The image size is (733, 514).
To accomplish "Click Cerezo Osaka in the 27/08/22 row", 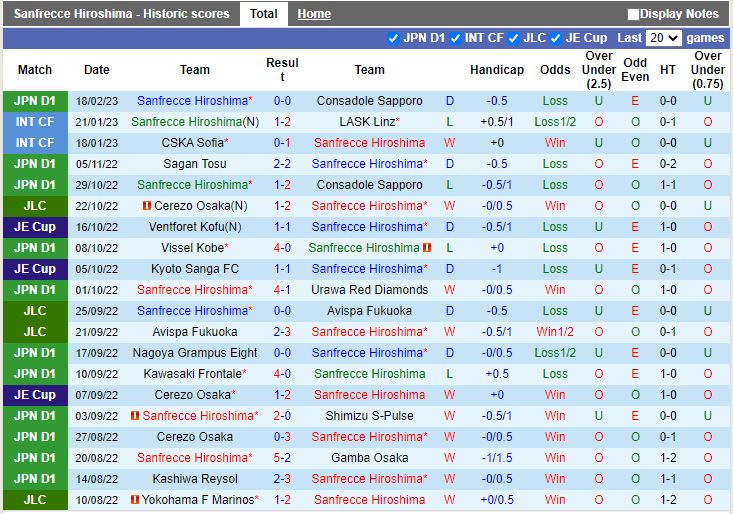I will 194,436.
